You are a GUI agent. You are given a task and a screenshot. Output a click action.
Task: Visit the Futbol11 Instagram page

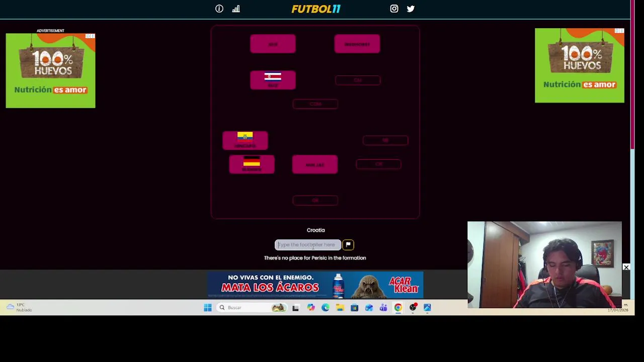[394, 9]
